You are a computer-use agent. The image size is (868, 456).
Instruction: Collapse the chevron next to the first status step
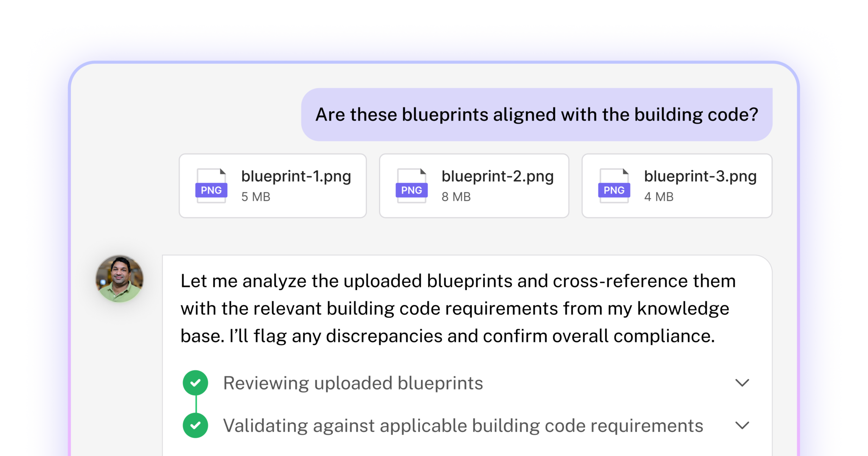(742, 383)
